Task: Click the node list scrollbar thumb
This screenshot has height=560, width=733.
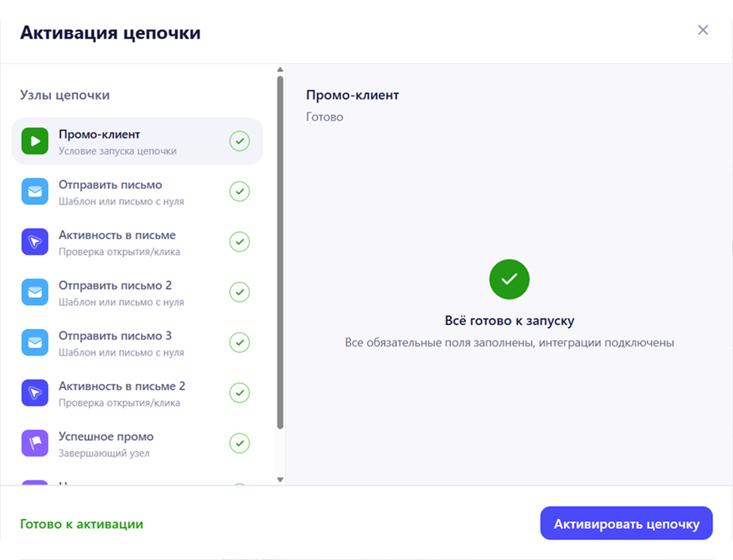Action: [x=280, y=252]
